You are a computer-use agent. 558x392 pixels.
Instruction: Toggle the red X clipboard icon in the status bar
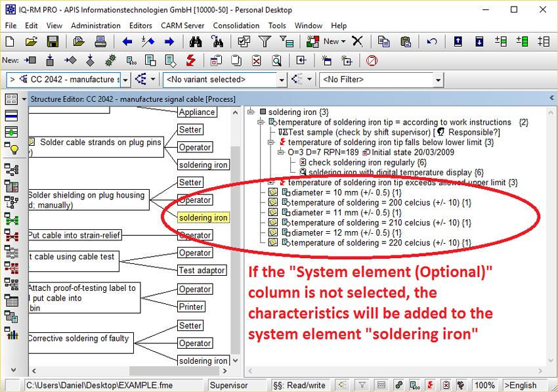pos(446,385)
